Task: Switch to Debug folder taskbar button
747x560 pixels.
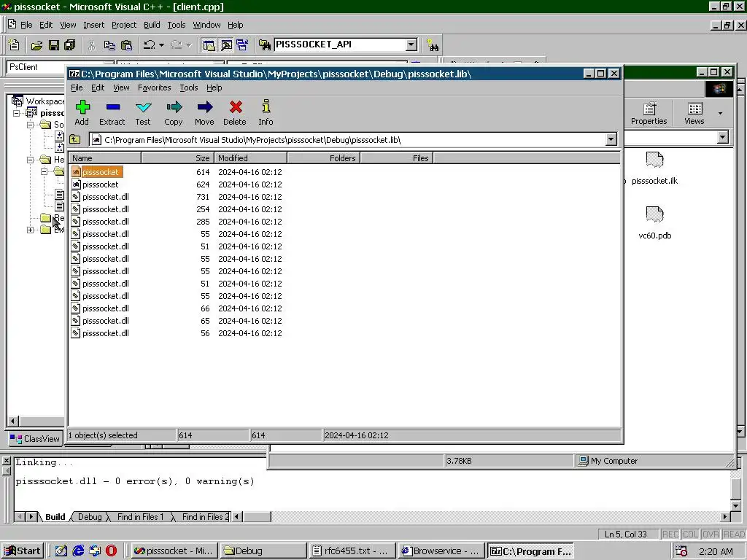Action: tap(263, 551)
